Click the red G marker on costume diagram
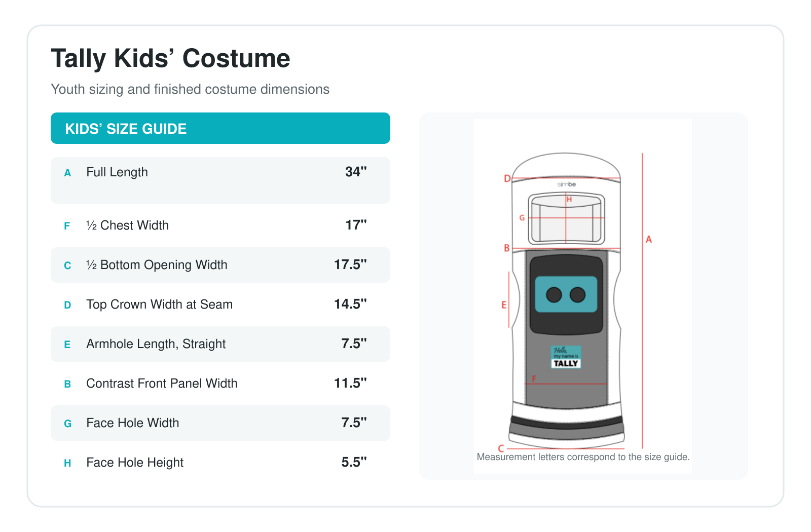Viewport: 811px width, 532px height. tap(522, 218)
